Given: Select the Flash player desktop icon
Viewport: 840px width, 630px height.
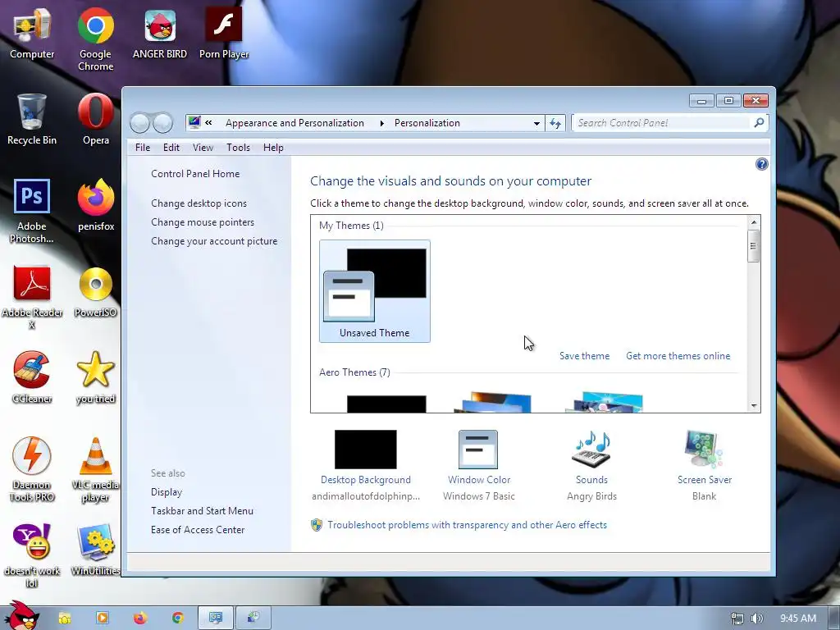Looking at the screenshot, I should [224, 33].
